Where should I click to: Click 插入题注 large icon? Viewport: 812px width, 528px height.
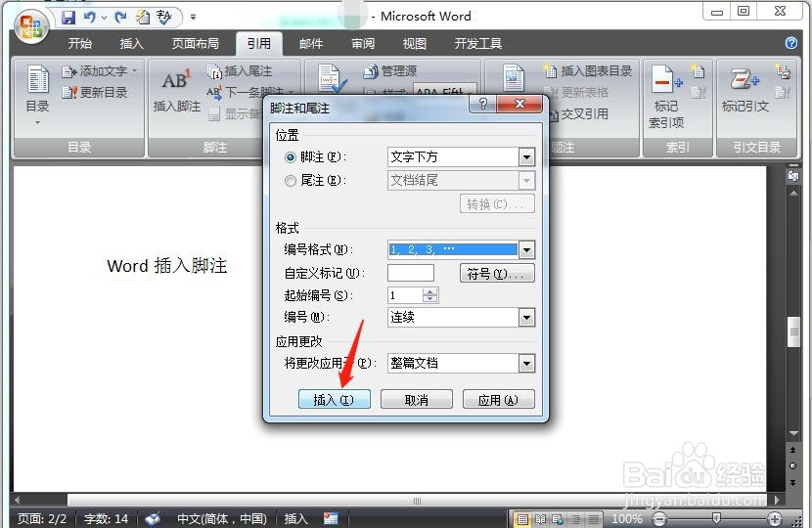coord(514,78)
